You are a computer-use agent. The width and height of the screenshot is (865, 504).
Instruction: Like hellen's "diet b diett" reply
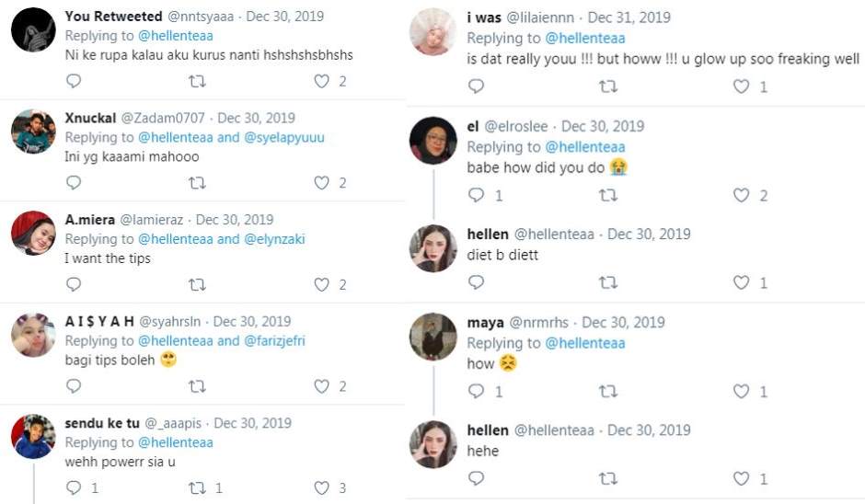point(741,282)
